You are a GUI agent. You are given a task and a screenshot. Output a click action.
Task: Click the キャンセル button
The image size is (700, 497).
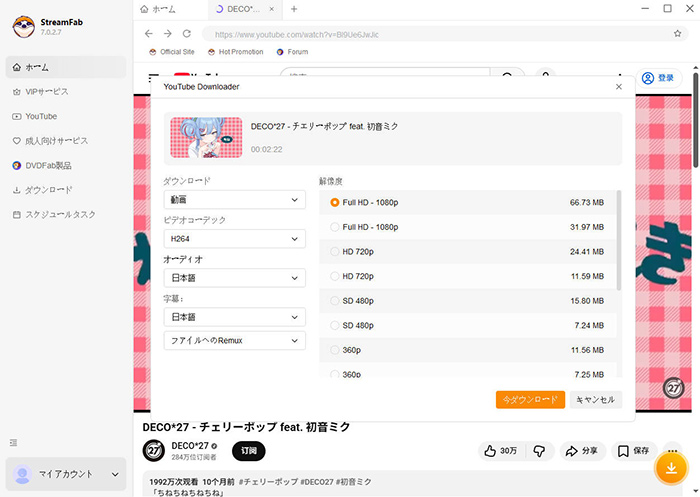pos(596,400)
